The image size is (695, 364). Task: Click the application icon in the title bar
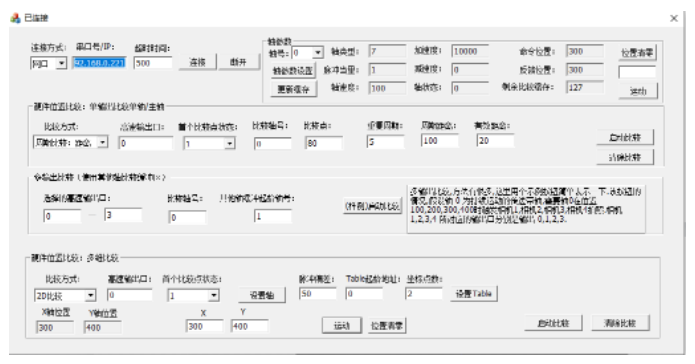coord(16,18)
